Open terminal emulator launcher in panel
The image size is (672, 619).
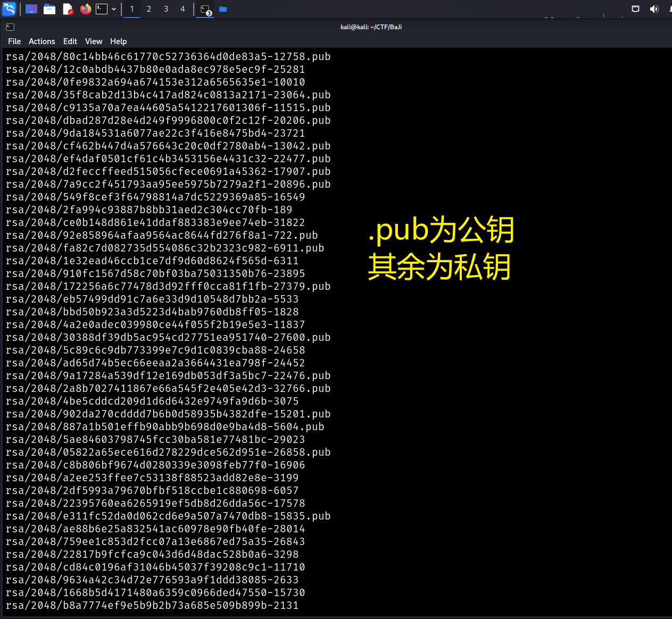click(102, 9)
